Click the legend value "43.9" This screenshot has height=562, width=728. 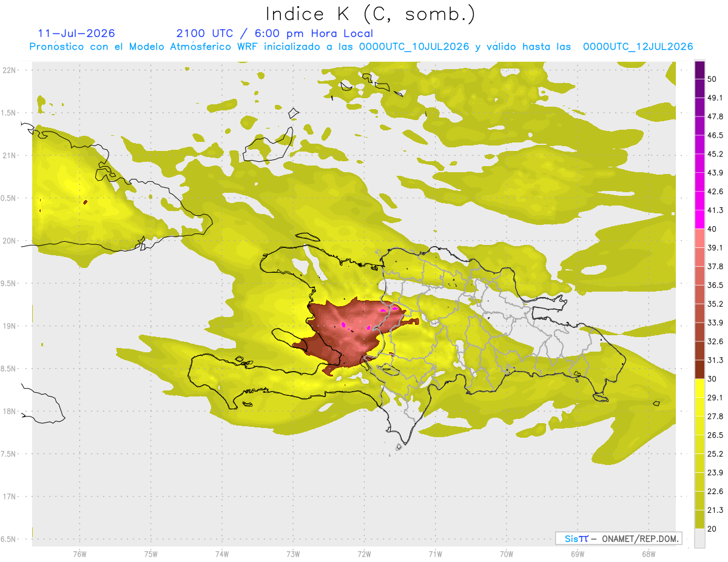pyautogui.click(x=716, y=173)
